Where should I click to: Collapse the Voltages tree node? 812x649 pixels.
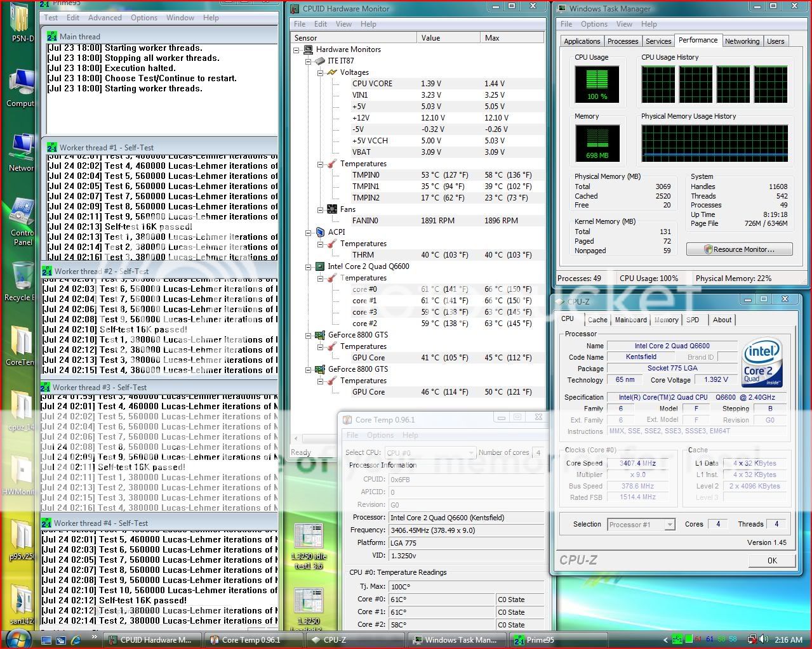[320, 72]
